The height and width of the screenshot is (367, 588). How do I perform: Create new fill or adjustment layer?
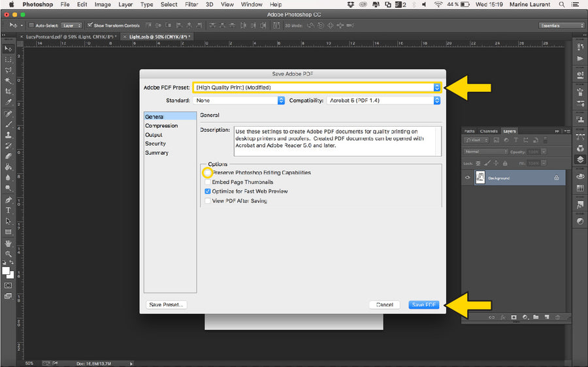tap(525, 317)
